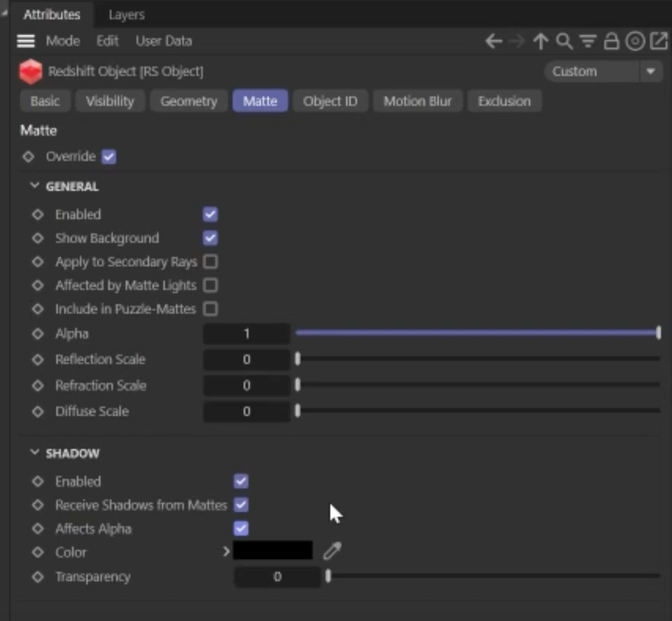Click the up arrow navigation icon

click(x=540, y=41)
